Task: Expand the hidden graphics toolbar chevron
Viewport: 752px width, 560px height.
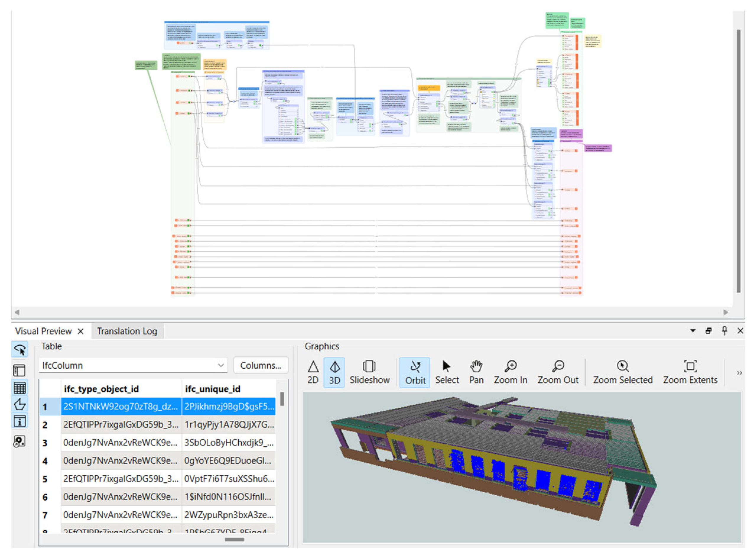Action: [740, 373]
